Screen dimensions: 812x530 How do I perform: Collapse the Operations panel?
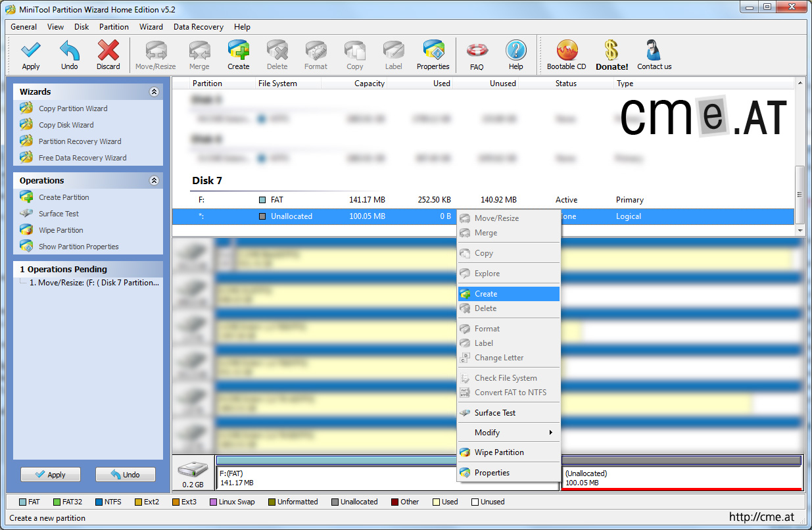click(x=154, y=181)
